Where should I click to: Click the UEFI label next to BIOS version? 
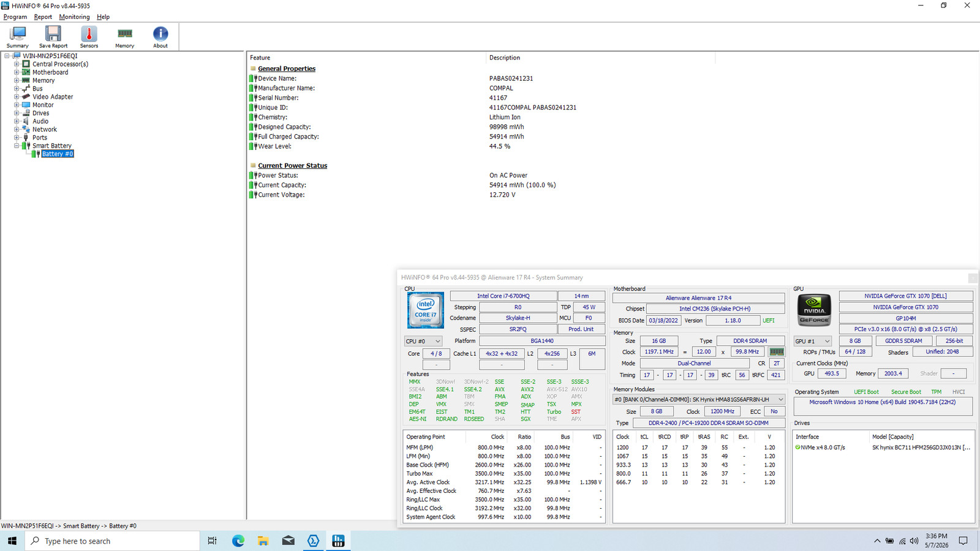tap(769, 320)
